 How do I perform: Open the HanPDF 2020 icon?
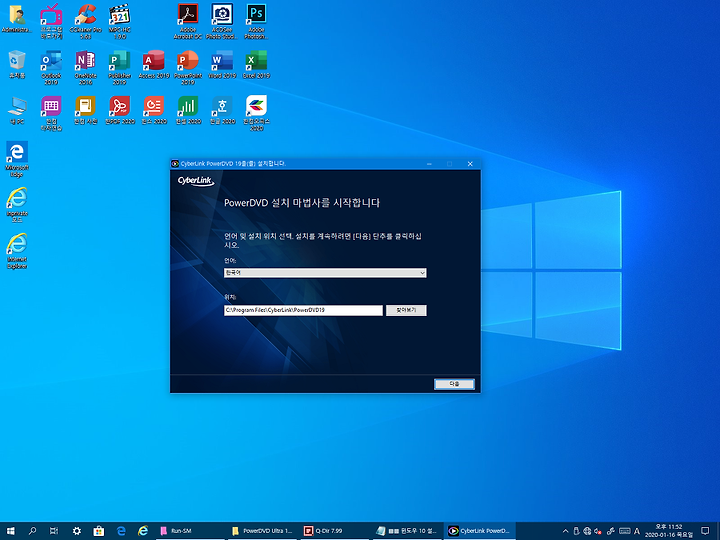click(x=120, y=110)
